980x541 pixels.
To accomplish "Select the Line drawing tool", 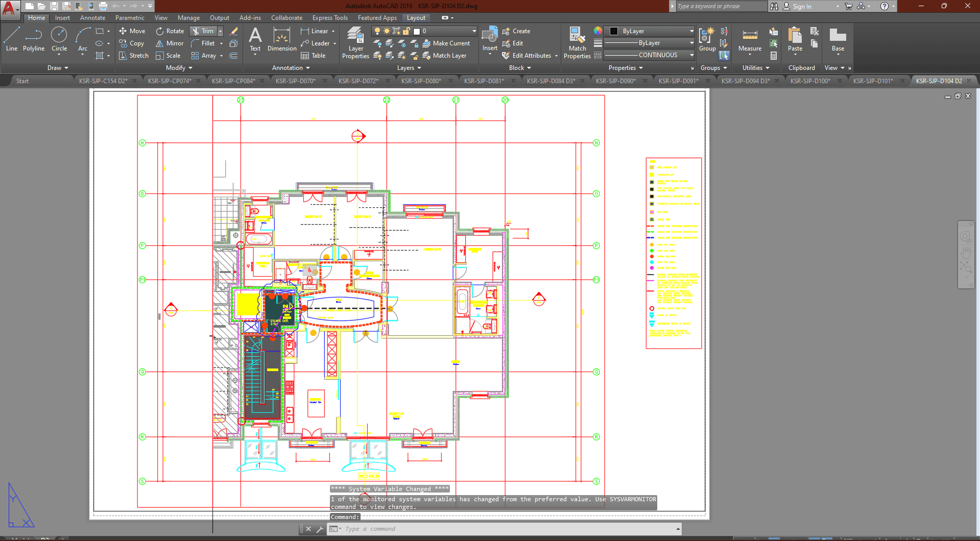I will point(12,40).
